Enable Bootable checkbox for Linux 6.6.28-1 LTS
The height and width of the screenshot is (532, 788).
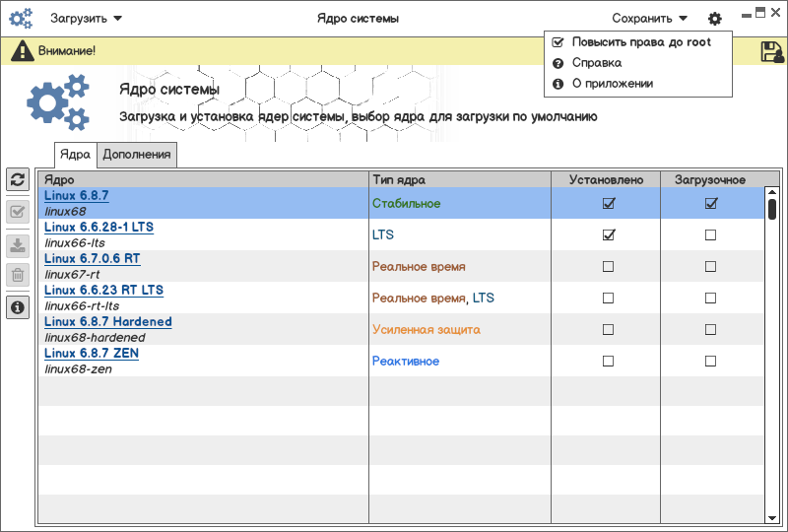(710, 235)
